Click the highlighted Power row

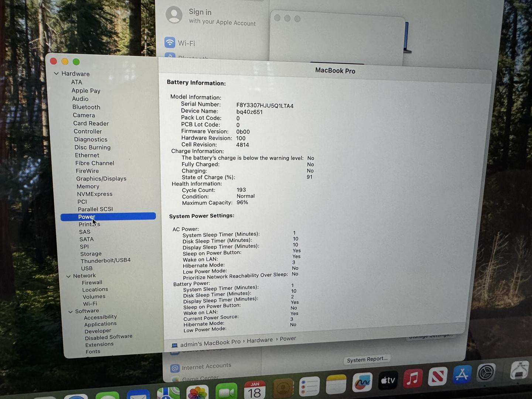click(x=108, y=216)
